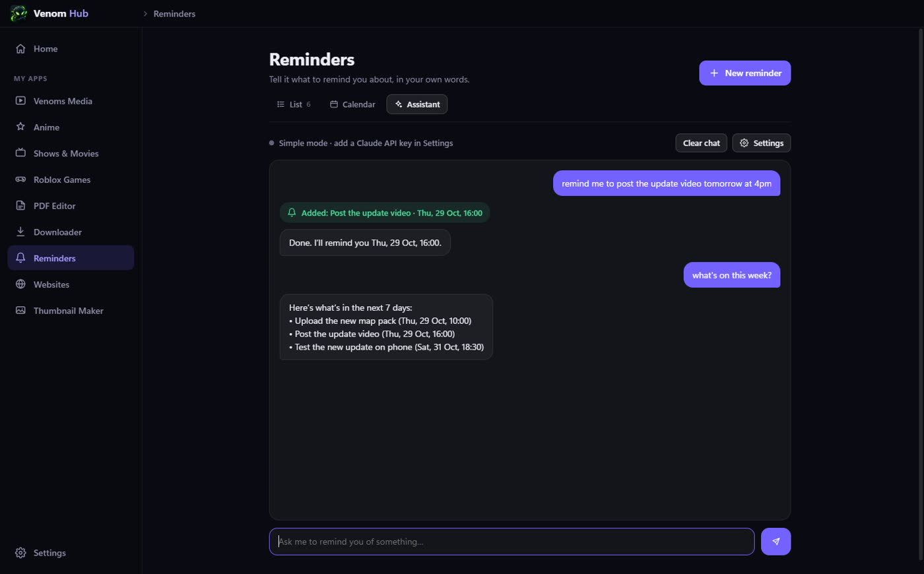
Task: Click the Venom Hub title text
Action: (x=61, y=13)
